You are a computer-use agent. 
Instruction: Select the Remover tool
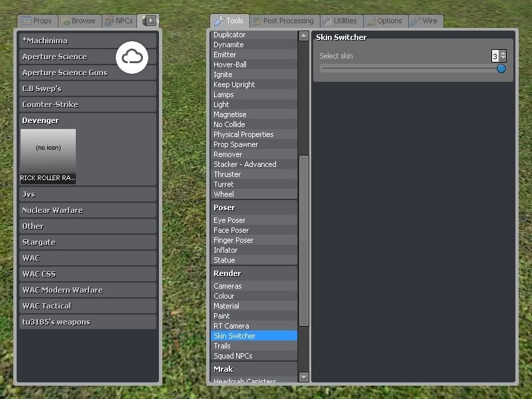(254, 154)
